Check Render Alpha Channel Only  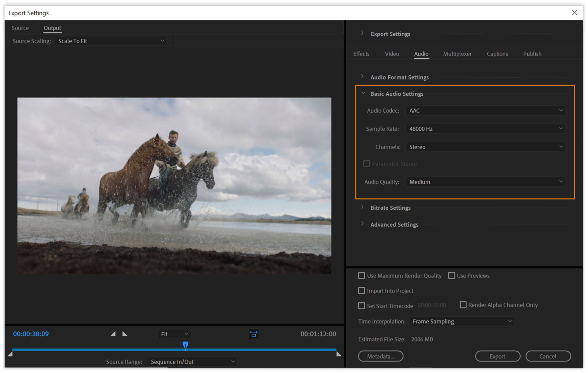click(x=463, y=305)
